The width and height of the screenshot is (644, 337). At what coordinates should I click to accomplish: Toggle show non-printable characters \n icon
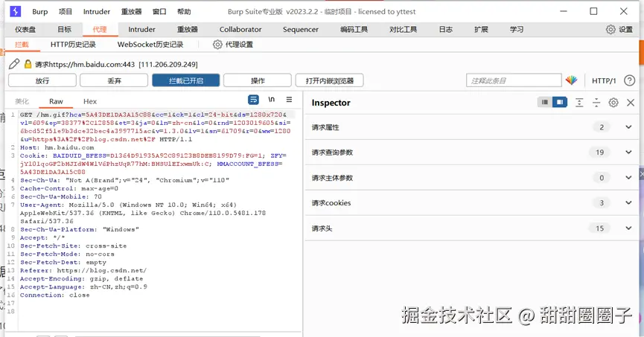click(x=272, y=100)
